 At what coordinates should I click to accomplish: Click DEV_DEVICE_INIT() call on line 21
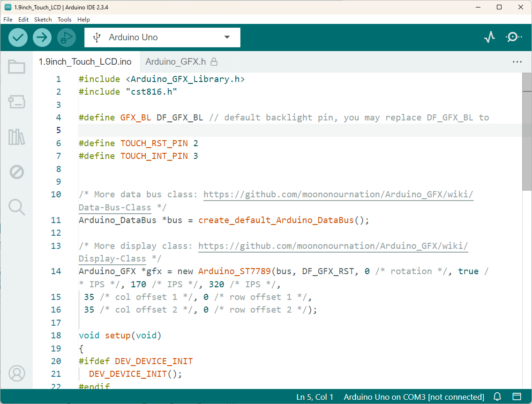tap(135, 374)
